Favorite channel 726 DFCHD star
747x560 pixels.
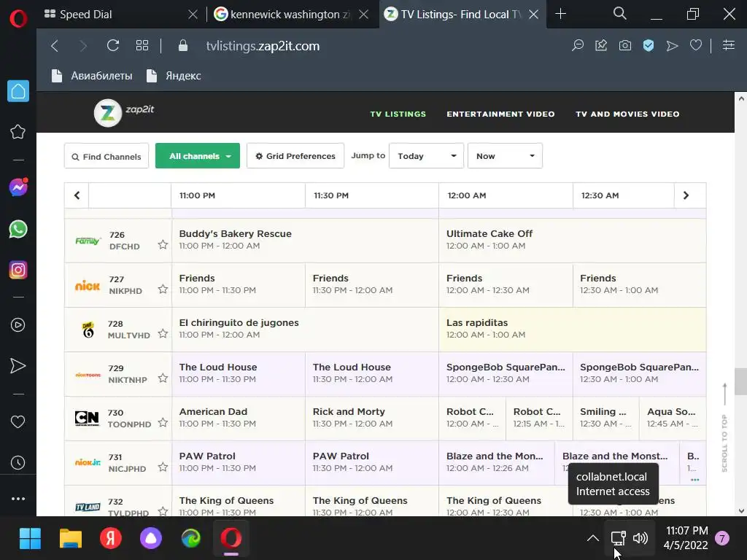(x=163, y=245)
